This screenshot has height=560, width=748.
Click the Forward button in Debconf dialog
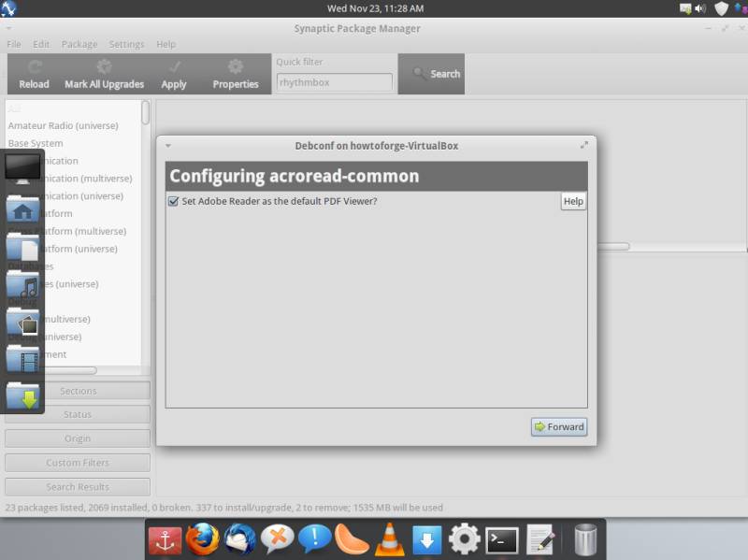point(559,427)
